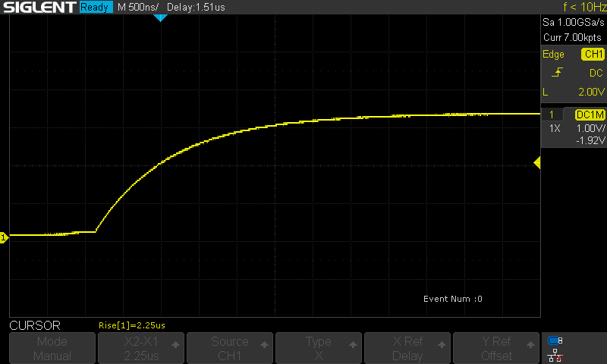The width and height of the screenshot is (607, 364).
Task: Click the rising edge slope icon
Action: (x=558, y=73)
